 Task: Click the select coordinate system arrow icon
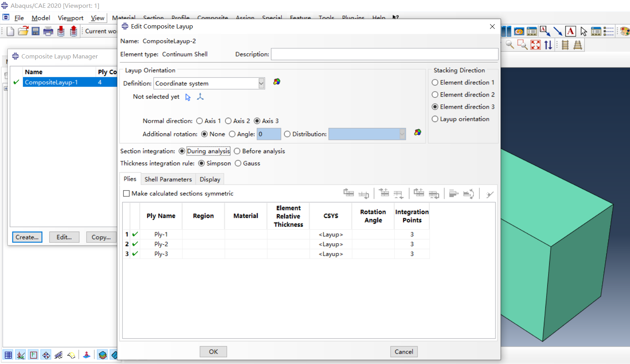tap(188, 97)
